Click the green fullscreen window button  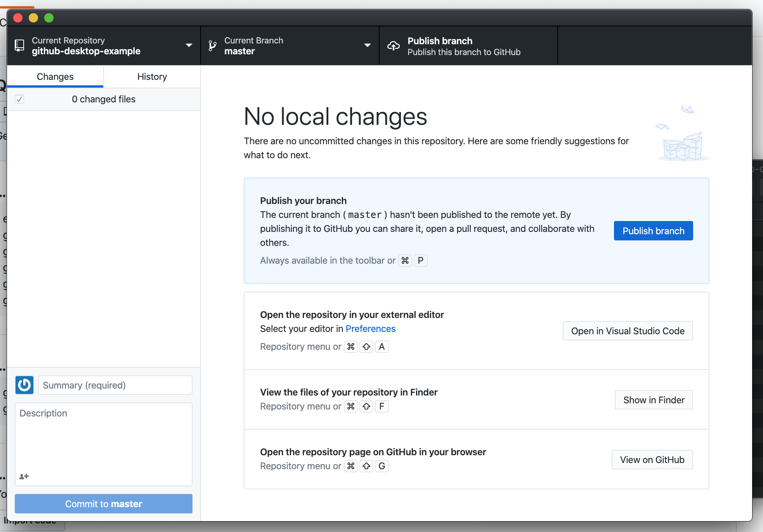click(49, 18)
